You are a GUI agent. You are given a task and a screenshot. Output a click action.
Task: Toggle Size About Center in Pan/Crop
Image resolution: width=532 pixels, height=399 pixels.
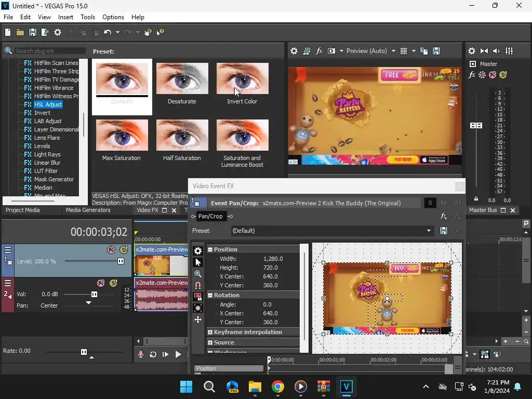point(198,308)
